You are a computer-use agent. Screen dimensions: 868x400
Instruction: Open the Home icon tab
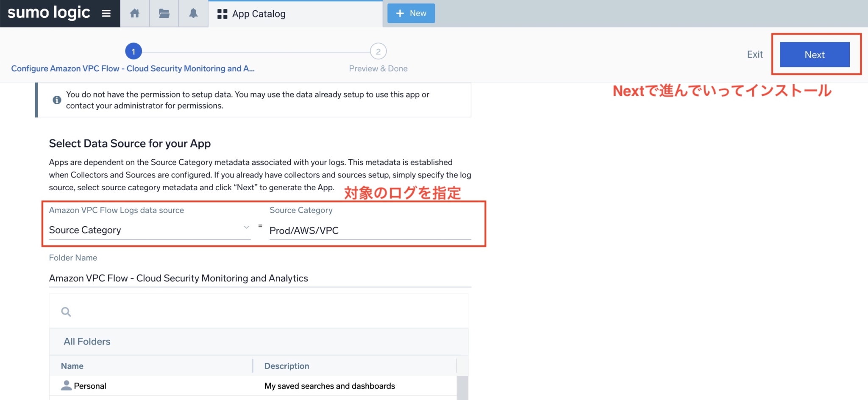135,14
